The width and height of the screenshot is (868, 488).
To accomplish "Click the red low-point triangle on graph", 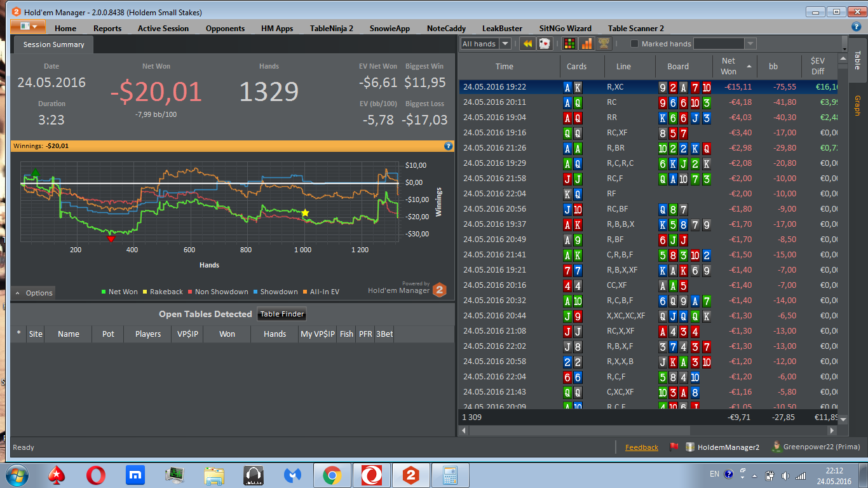I will point(111,240).
